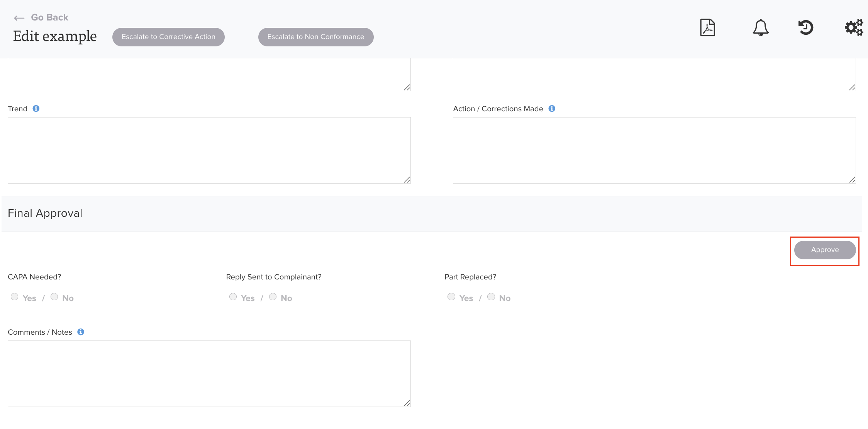Export record as PDF icon

707,28
